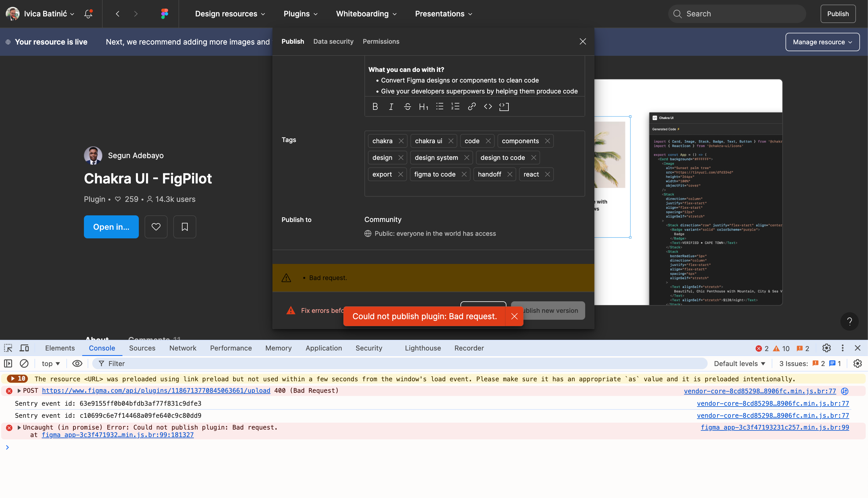The width and height of the screenshot is (868, 498).
Task: Open the help question mark button
Action: click(x=849, y=321)
